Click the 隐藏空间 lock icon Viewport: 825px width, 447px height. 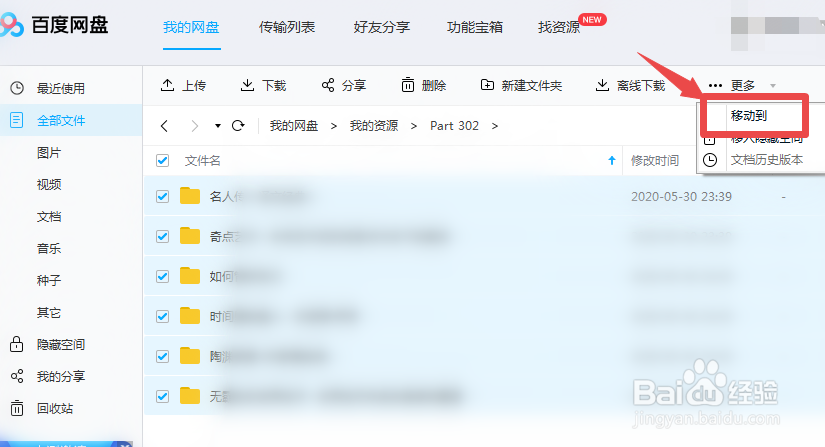16,344
